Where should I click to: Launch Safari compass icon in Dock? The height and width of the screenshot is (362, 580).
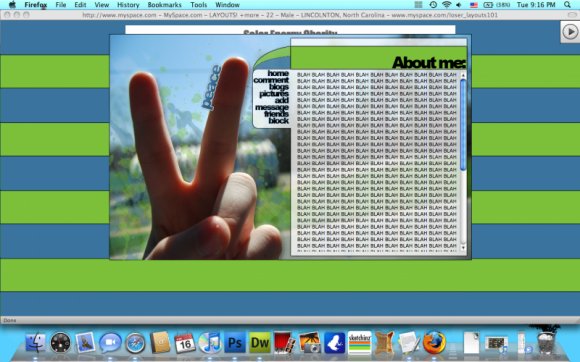[135, 343]
